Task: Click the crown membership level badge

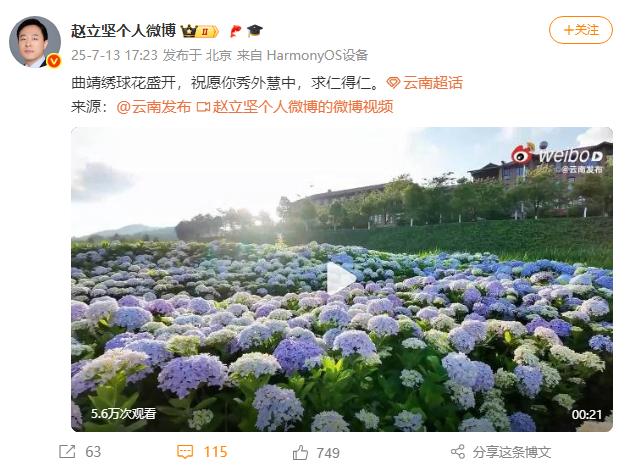Action: point(200,31)
